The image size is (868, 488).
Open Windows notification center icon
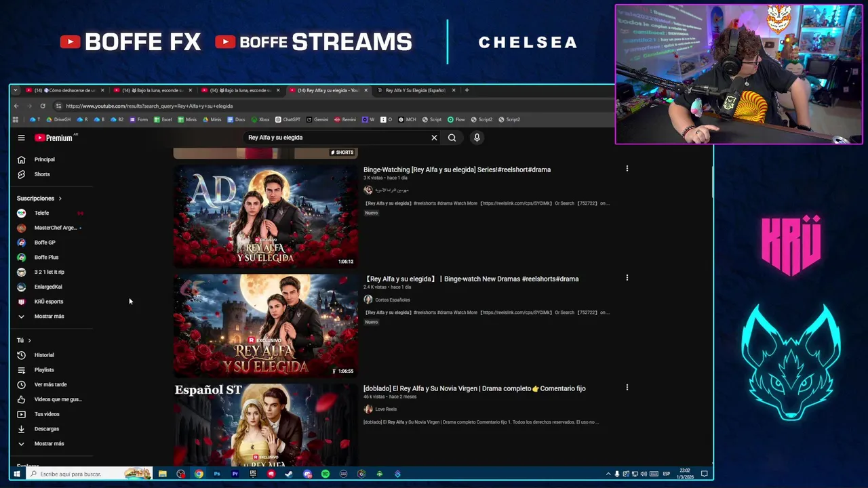[x=705, y=474]
